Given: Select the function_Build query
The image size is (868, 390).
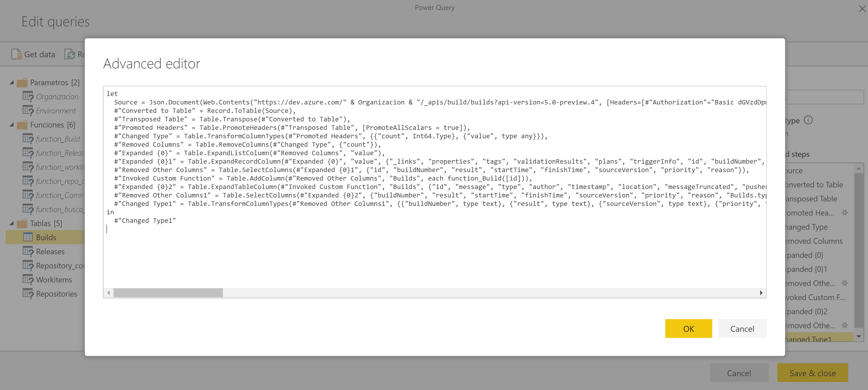Looking at the screenshot, I should [x=58, y=139].
